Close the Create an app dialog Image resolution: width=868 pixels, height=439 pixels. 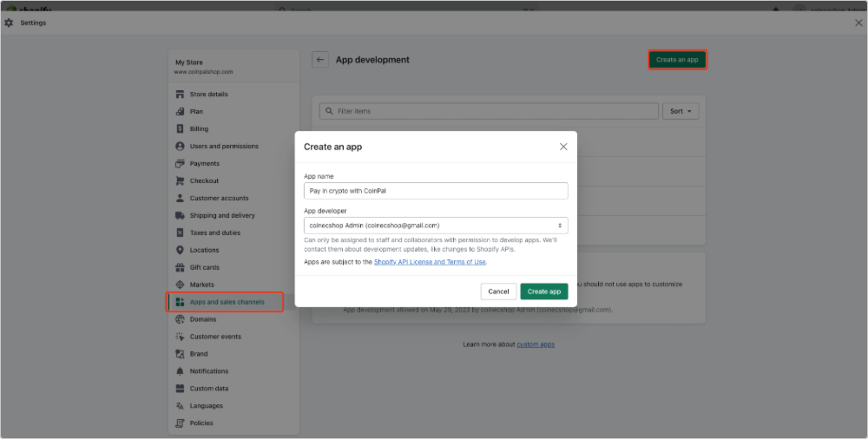point(563,147)
